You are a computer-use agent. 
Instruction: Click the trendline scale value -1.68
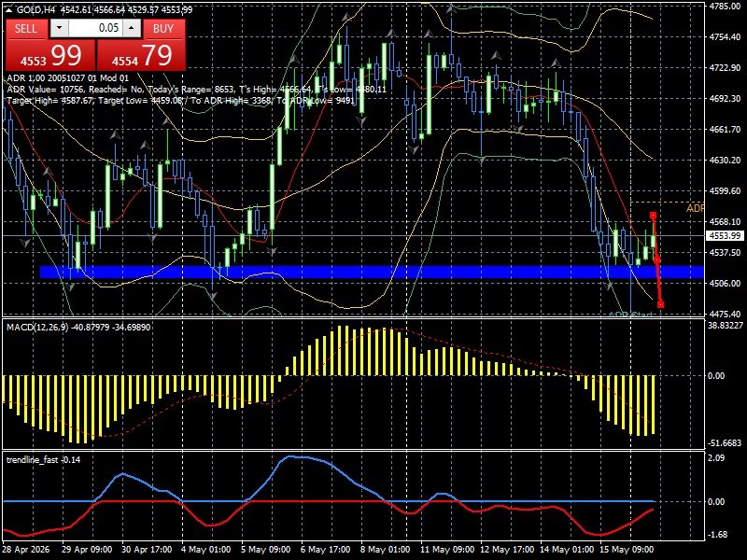pos(717,534)
